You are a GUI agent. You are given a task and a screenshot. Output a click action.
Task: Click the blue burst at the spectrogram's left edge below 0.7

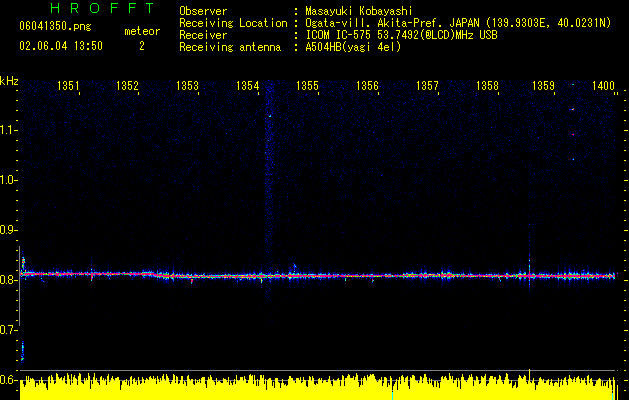pos(22,351)
